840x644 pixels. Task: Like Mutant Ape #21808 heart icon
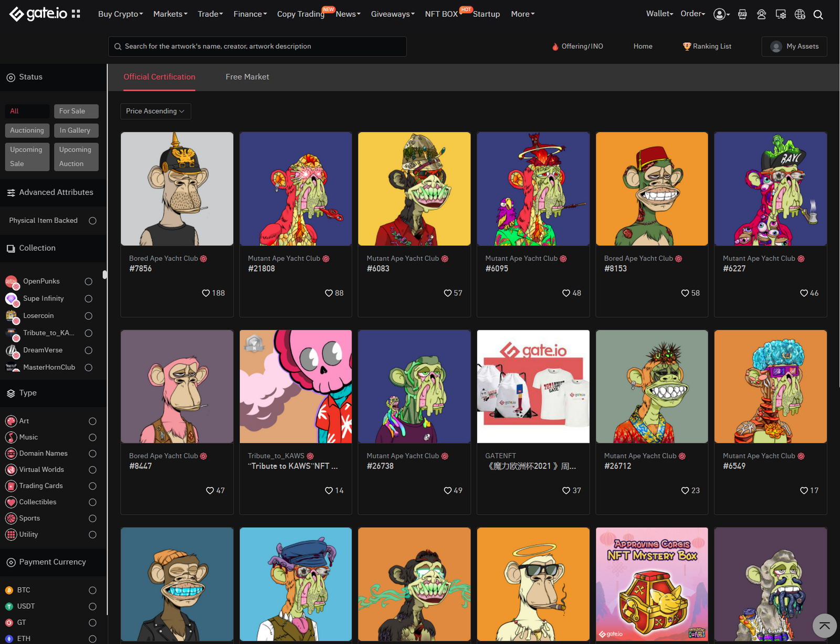click(x=329, y=293)
